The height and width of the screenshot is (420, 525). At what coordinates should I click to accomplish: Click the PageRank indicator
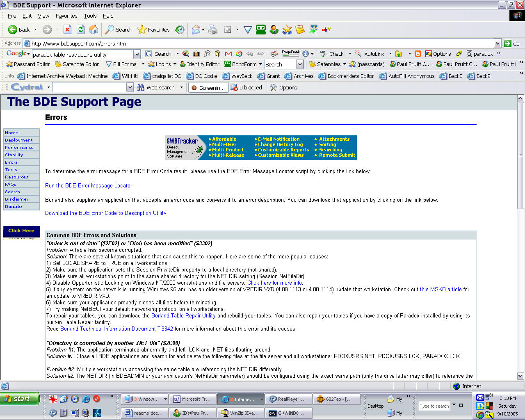point(290,53)
